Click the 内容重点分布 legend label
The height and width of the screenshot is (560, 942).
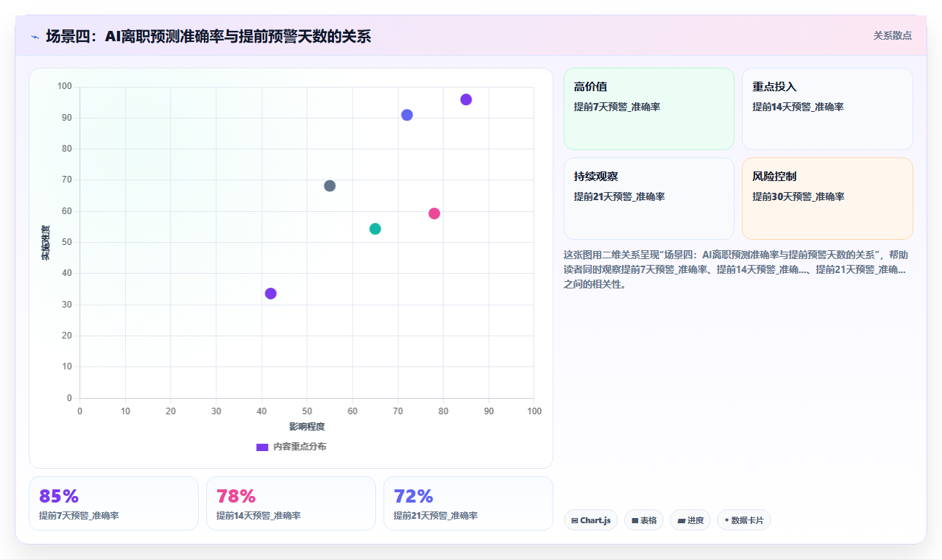[x=300, y=447]
